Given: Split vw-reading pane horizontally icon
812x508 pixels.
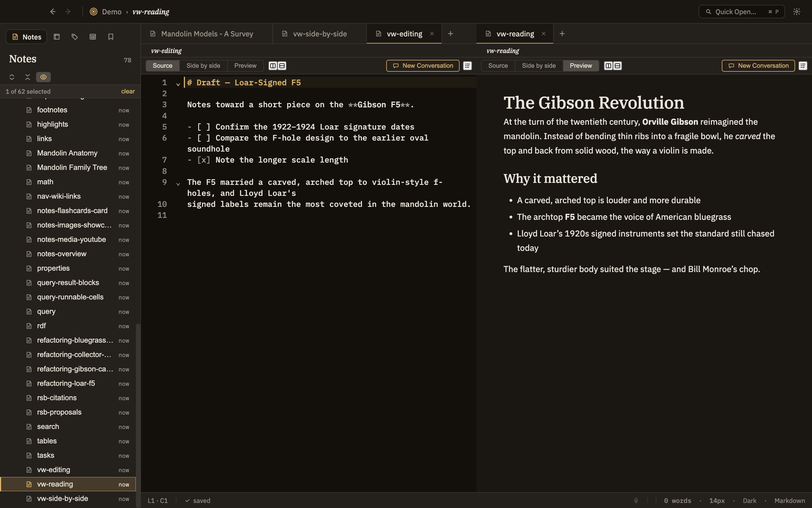Looking at the screenshot, I should tap(617, 66).
